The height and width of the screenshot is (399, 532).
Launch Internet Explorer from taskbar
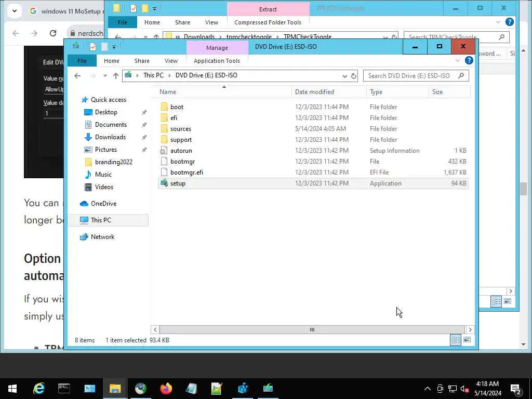(x=38, y=389)
